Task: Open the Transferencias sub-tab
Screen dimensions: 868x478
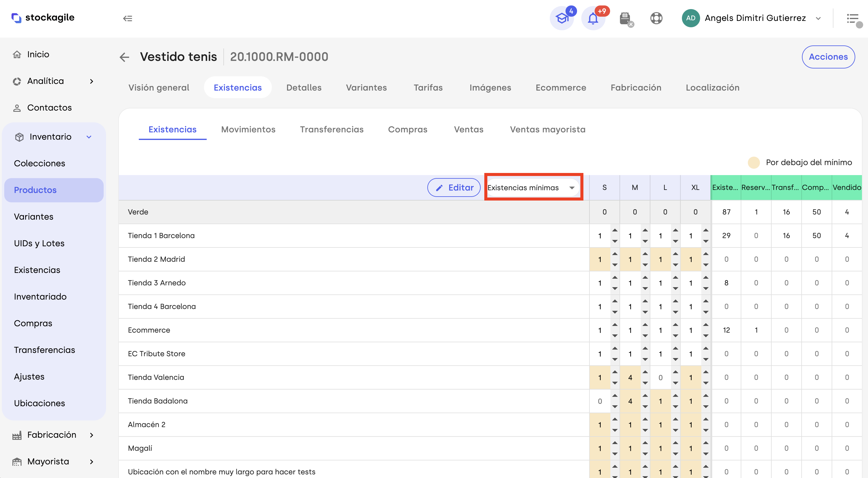Action: [x=332, y=129]
